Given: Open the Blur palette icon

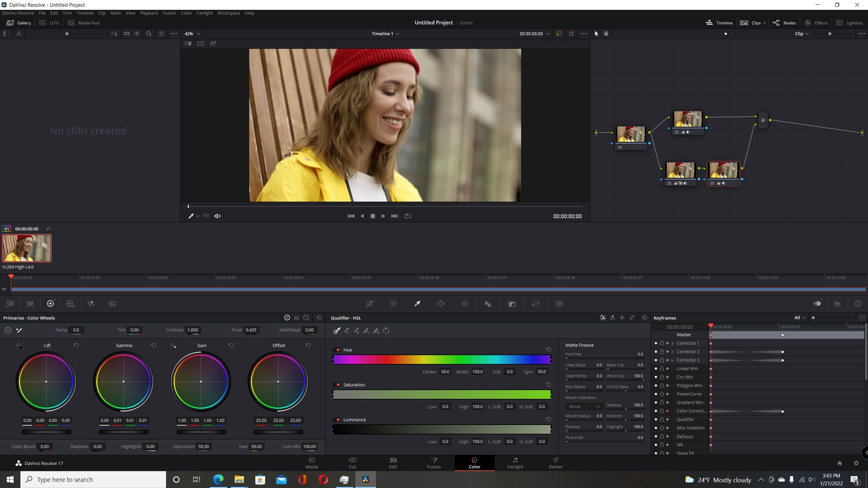Looking at the screenshot, I should tap(488, 304).
